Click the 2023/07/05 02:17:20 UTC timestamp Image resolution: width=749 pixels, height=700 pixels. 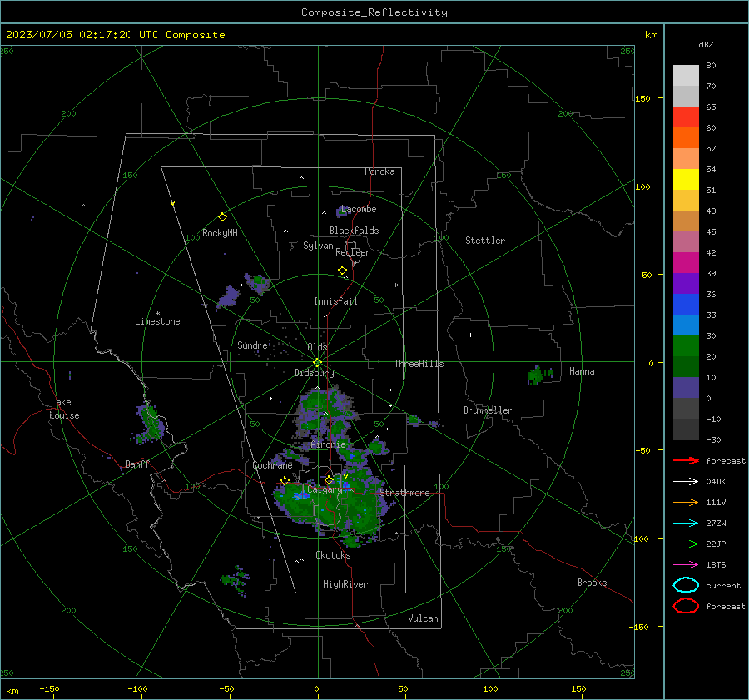point(115,35)
